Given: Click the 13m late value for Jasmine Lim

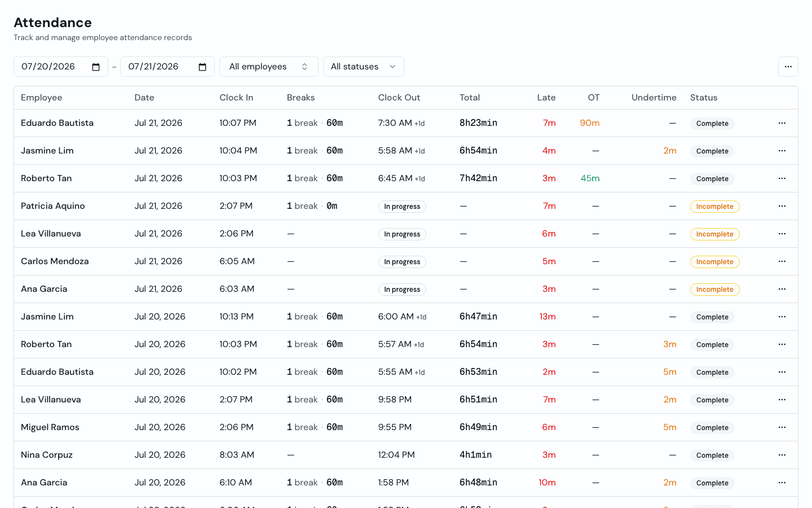Looking at the screenshot, I should (x=548, y=317).
